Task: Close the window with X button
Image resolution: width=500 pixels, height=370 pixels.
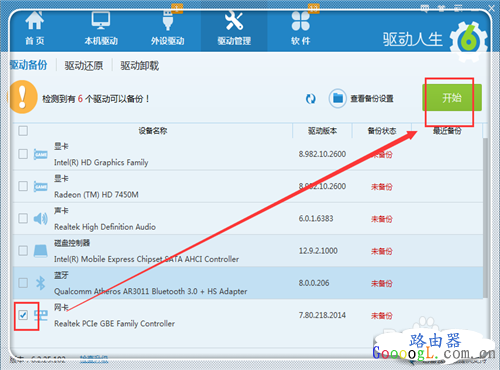Action: 491,9
